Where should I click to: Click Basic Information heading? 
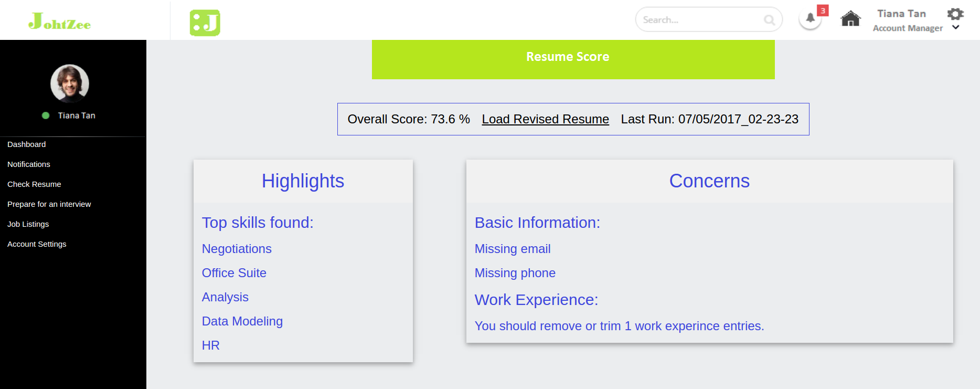click(537, 223)
